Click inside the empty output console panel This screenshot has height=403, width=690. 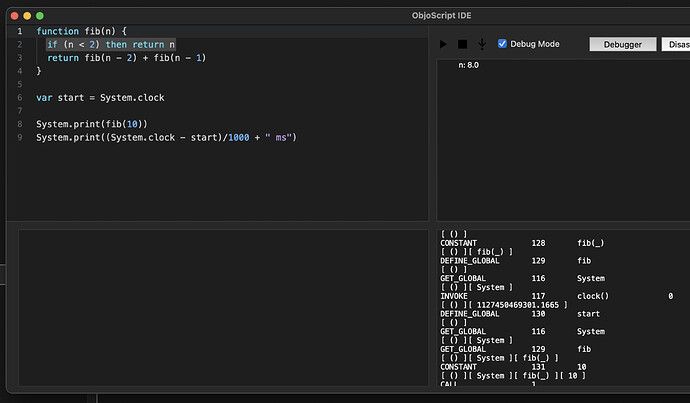(x=223, y=307)
